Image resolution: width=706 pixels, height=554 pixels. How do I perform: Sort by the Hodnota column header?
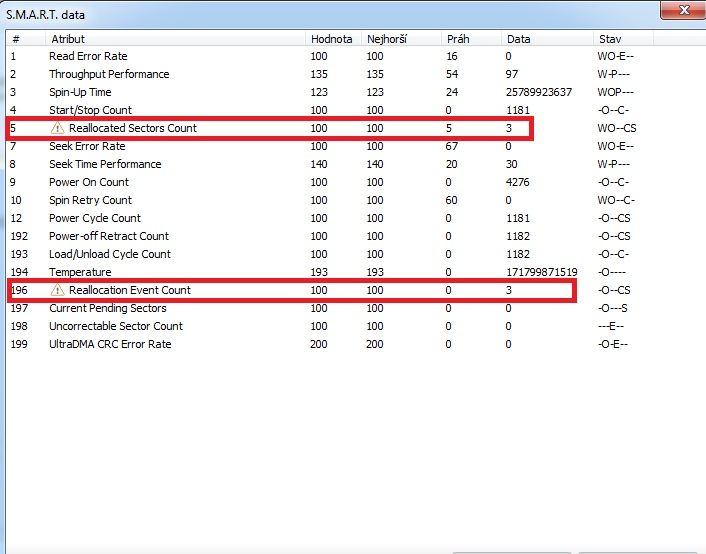pyautogui.click(x=331, y=38)
